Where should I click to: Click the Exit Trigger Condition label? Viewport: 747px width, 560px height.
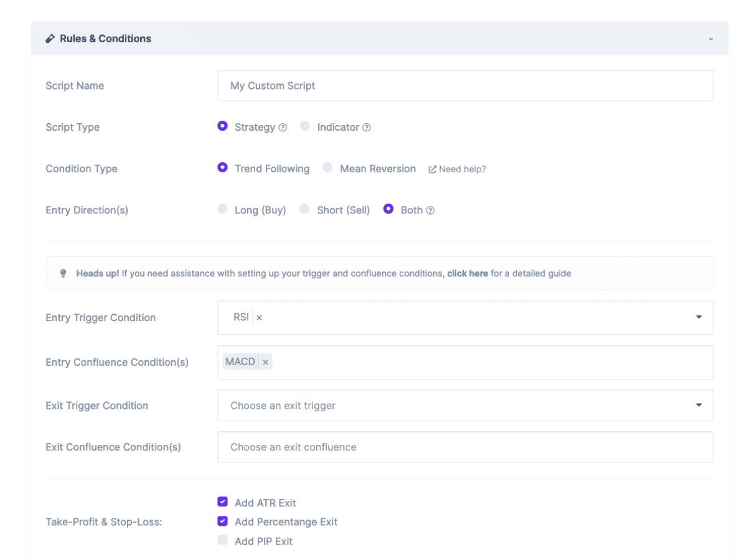(x=96, y=406)
